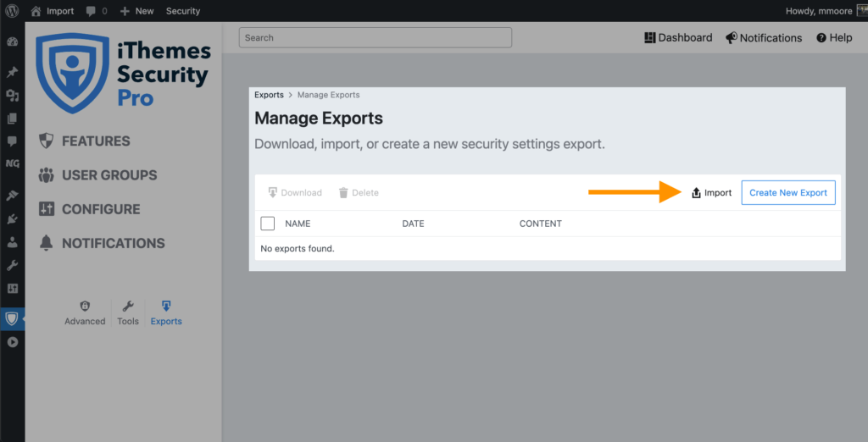Click Create New Export

tap(788, 192)
